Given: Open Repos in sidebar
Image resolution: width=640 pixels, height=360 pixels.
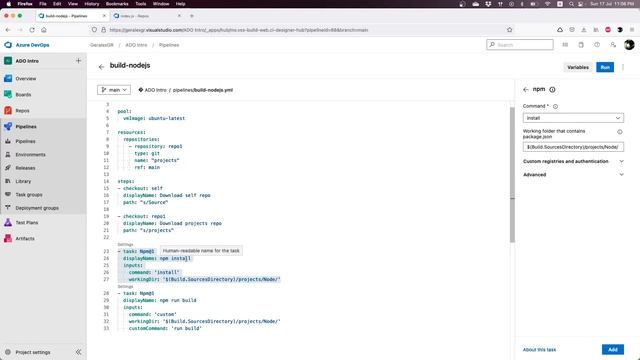Looking at the screenshot, I should [x=22, y=111].
